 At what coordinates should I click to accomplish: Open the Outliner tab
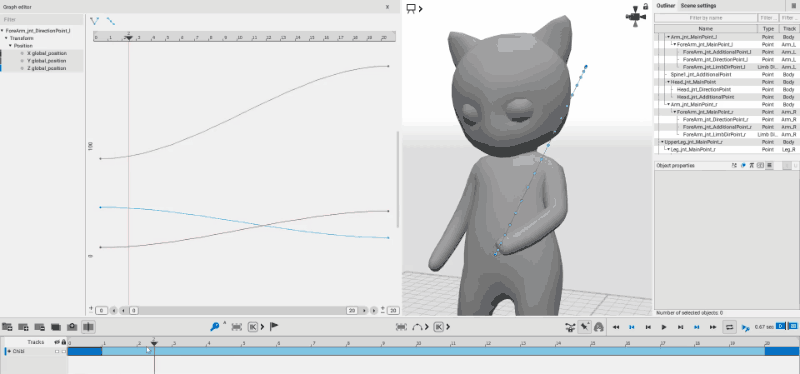click(x=666, y=6)
